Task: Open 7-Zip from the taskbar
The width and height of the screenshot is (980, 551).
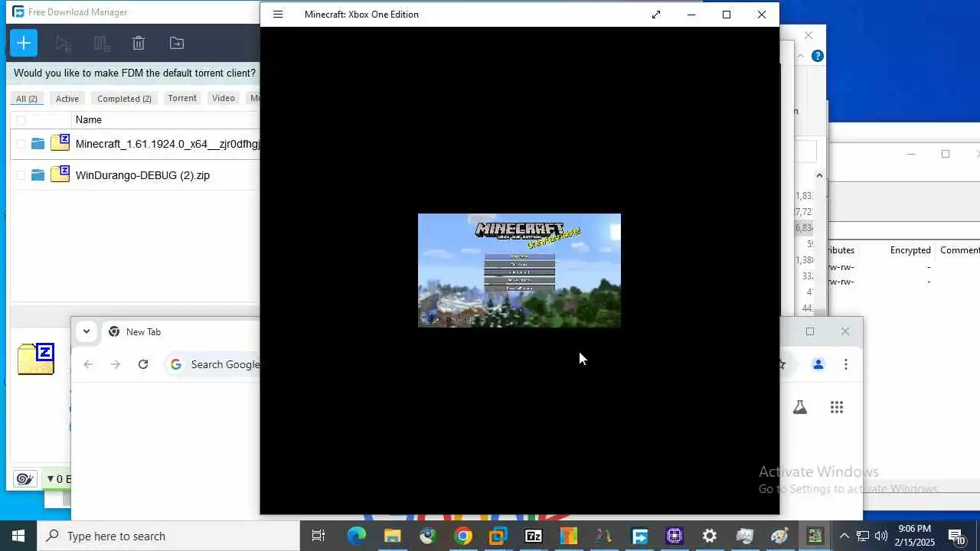Action: (x=533, y=536)
